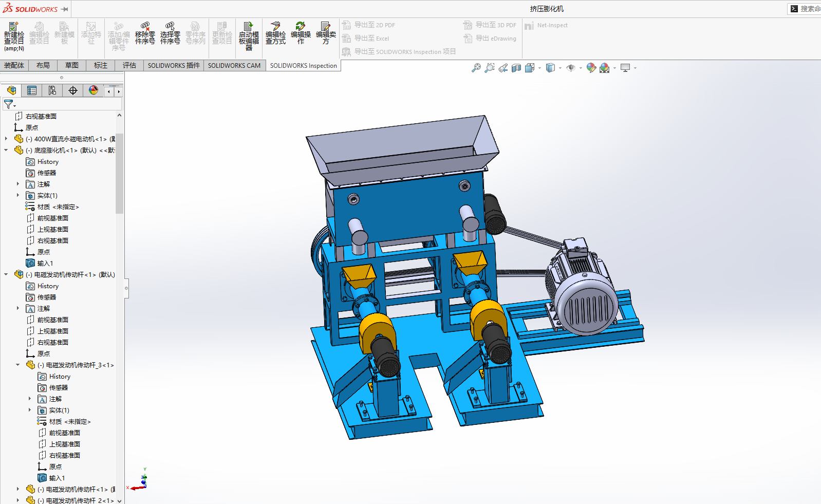Toggle Hide/Show Items eye icon

click(571, 68)
